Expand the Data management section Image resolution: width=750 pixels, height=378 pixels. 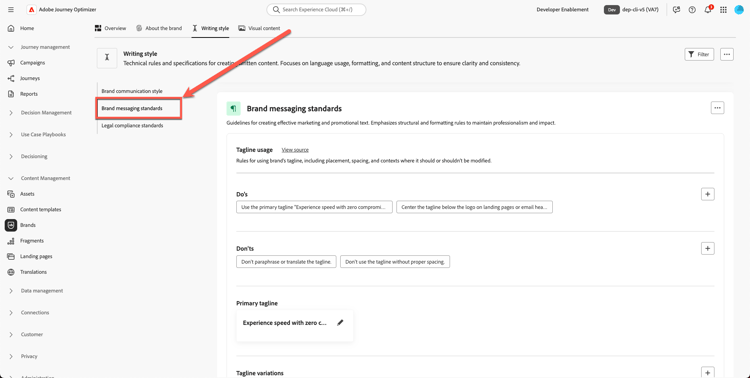point(11,291)
